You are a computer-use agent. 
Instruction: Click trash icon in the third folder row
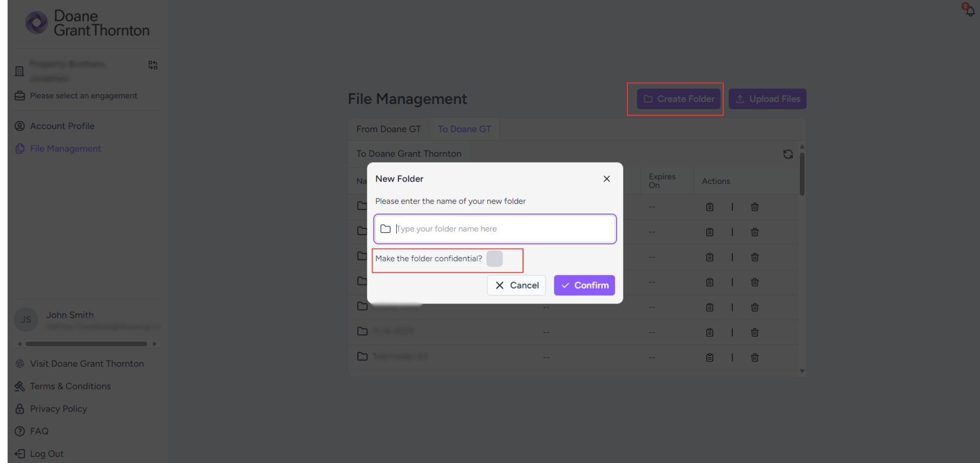point(755,257)
